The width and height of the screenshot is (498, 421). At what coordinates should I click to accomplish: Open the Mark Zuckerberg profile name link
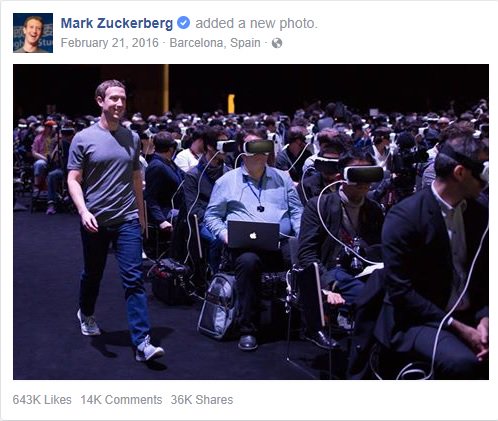pos(117,23)
